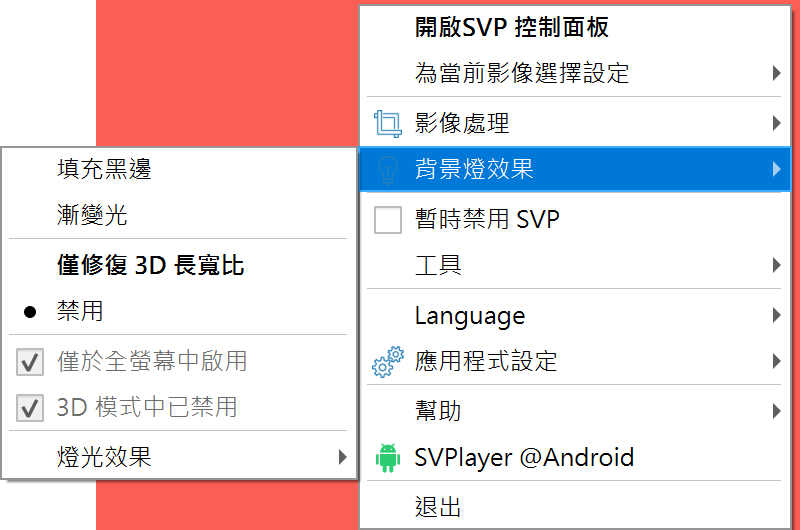Open the 燈光效果 submenu entry
Screen dimensions: 800x530
coord(179,457)
